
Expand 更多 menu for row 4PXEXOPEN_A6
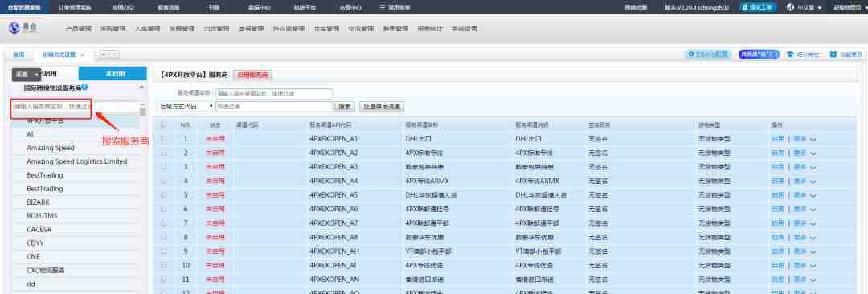point(805,210)
